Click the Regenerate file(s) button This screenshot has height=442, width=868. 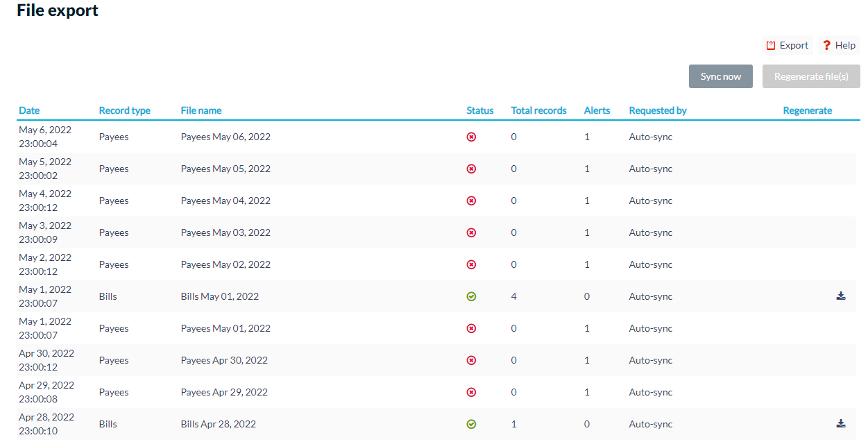(x=811, y=76)
